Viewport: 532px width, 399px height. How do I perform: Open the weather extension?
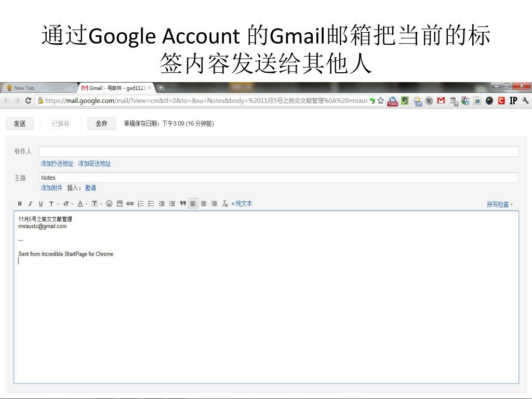point(418,101)
